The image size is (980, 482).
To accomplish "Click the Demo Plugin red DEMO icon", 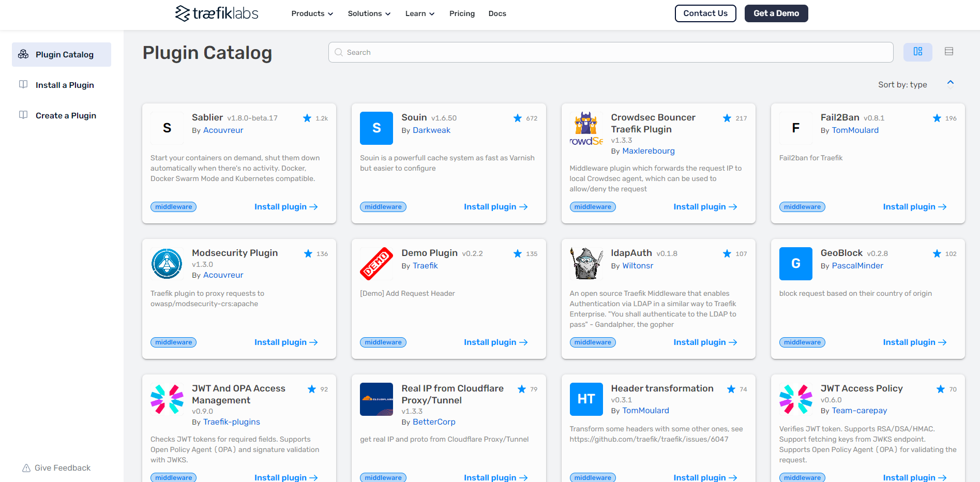I will [x=376, y=264].
